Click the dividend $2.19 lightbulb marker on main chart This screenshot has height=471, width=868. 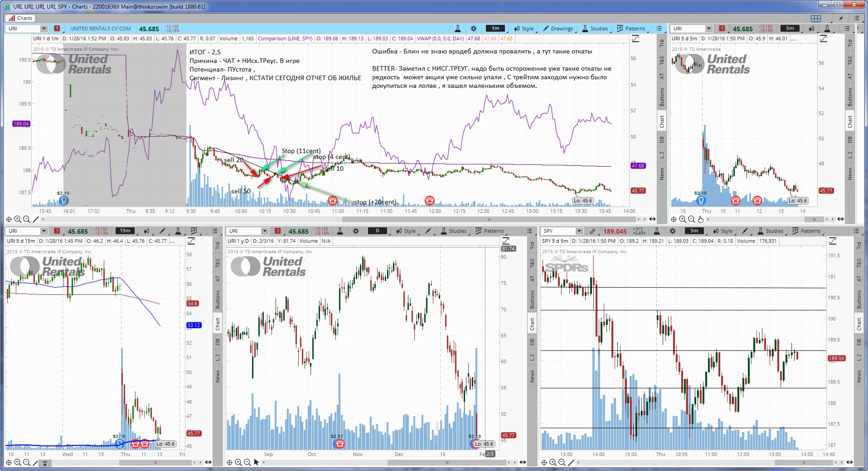tap(63, 200)
